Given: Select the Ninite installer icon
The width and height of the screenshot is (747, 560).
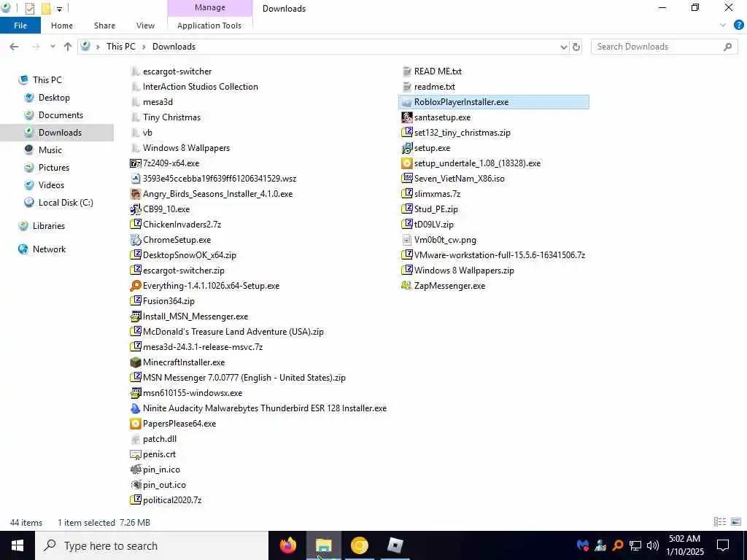Looking at the screenshot, I should (x=135, y=408).
